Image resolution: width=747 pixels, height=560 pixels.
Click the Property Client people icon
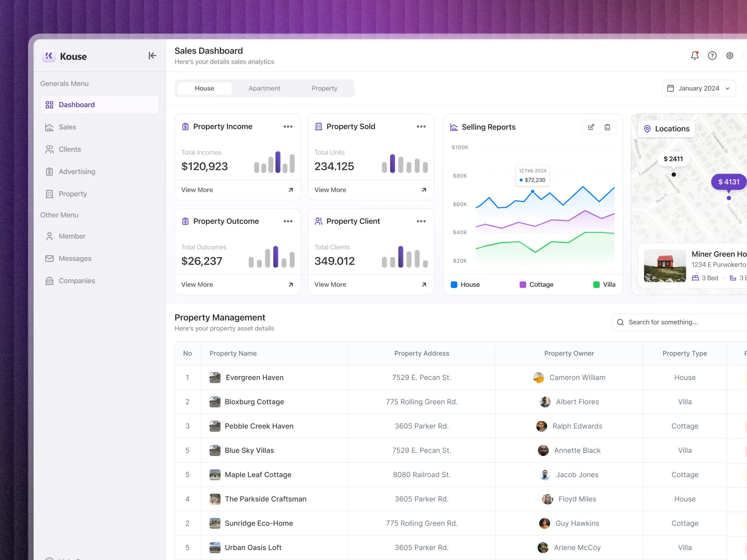tap(319, 221)
